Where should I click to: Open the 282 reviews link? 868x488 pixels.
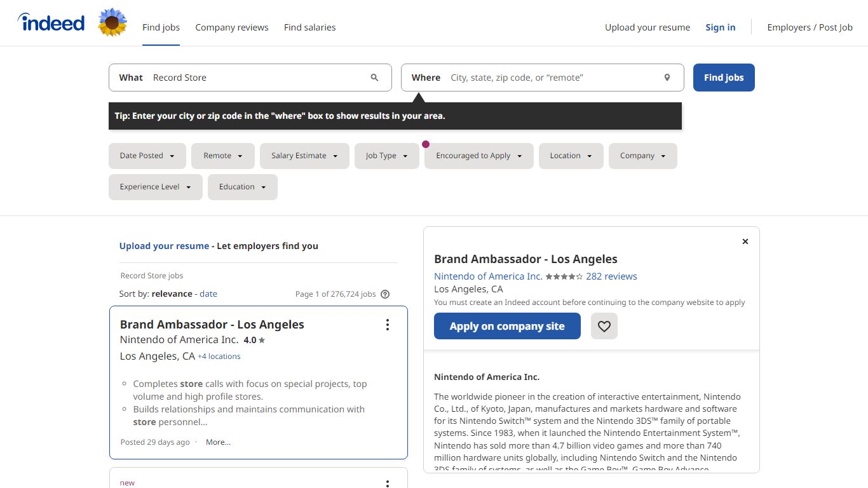click(x=611, y=276)
